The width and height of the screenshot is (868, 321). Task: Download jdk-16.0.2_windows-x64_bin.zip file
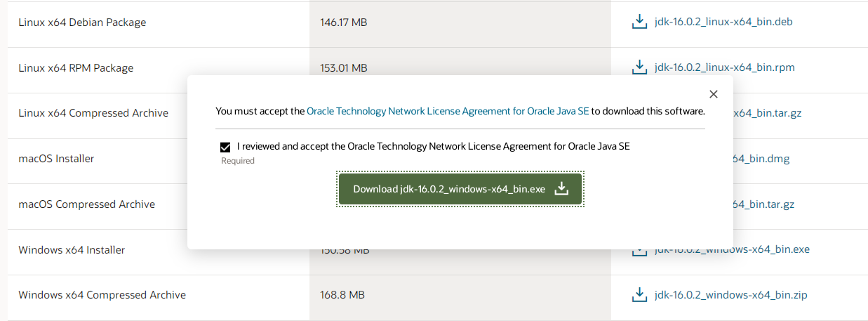[730, 295]
